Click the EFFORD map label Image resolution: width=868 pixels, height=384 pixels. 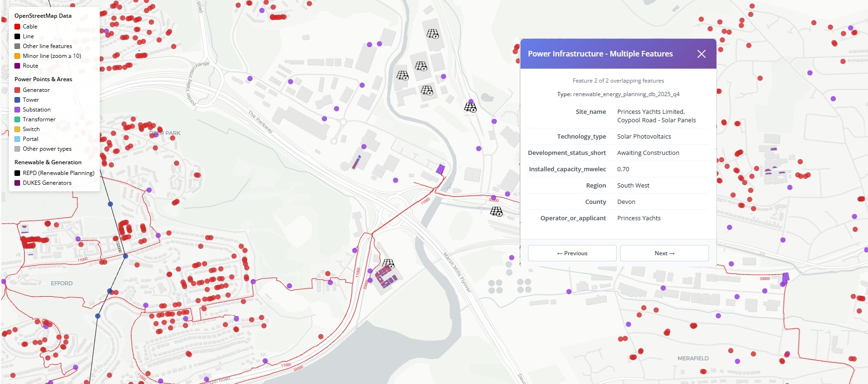click(62, 283)
